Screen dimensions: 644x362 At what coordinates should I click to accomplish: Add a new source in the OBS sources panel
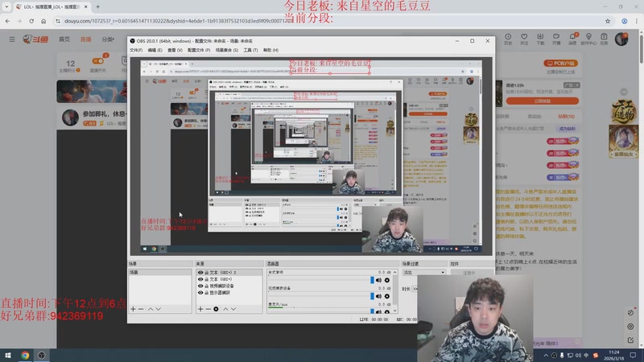pyautogui.click(x=200, y=309)
